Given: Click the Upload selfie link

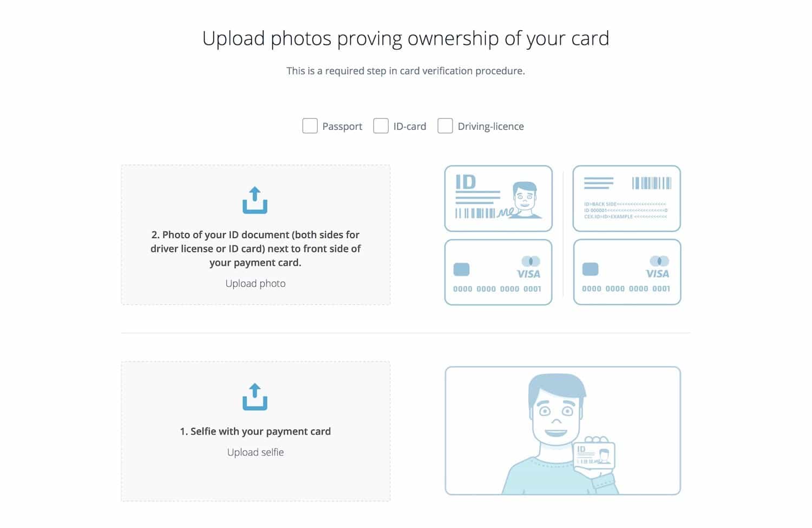Looking at the screenshot, I should pyautogui.click(x=256, y=452).
